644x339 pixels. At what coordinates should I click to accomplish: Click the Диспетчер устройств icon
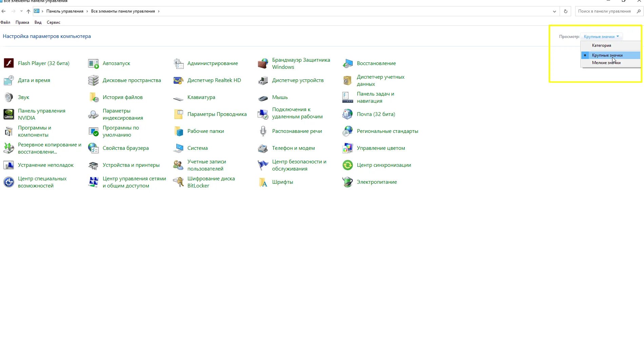263,80
